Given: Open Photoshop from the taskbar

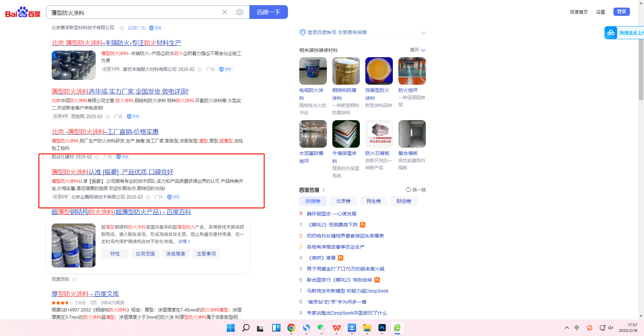Looking at the screenshot, I should point(382,328).
